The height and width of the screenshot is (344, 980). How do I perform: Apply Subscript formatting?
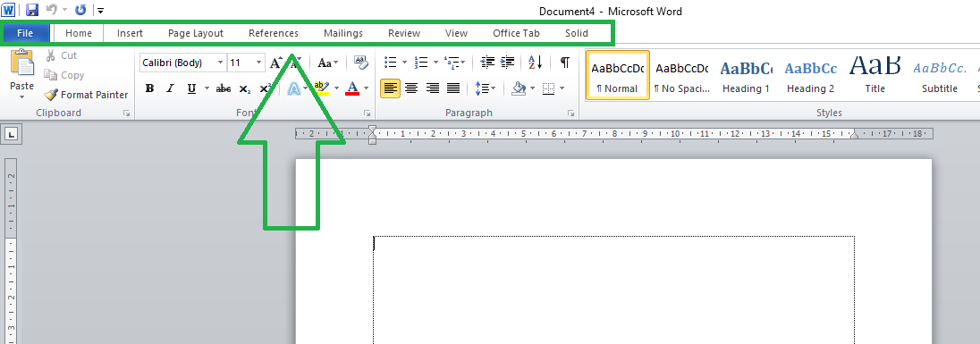coord(245,88)
